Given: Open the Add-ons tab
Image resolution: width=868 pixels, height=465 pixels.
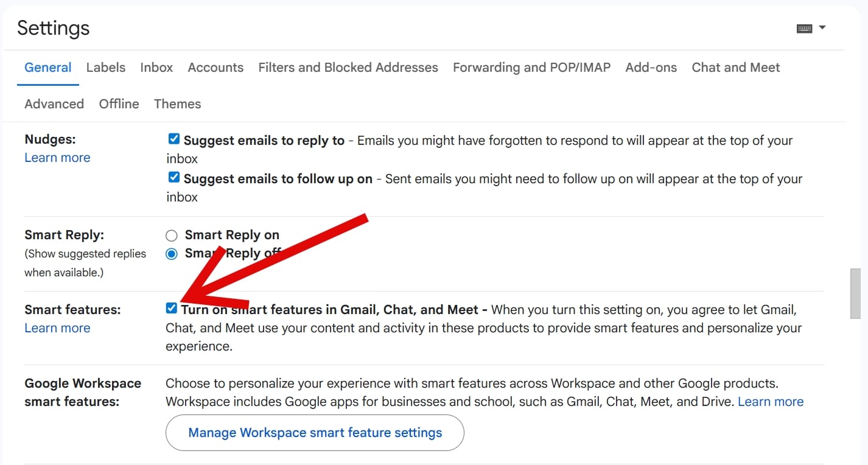Looking at the screenshot, I should (651, 68).
